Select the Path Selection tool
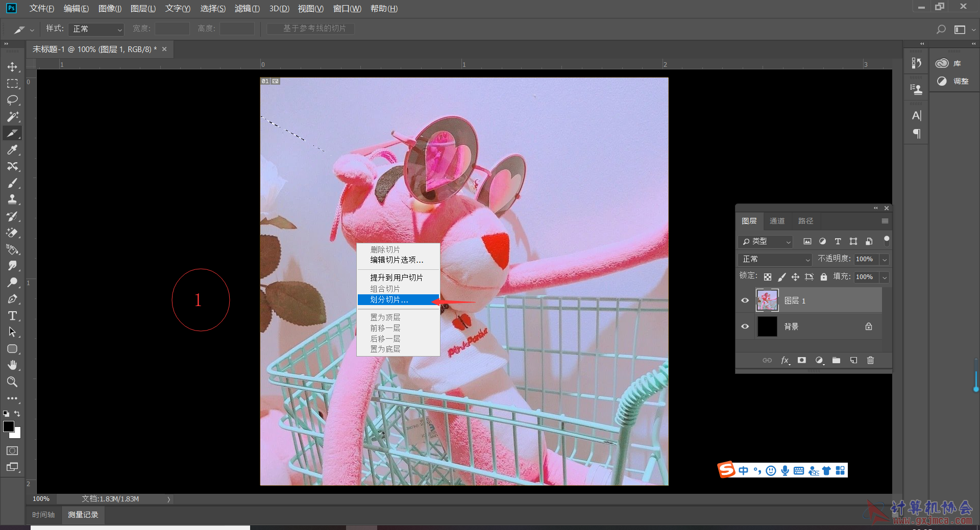980x530 pixels. click(x=12, y=332)
